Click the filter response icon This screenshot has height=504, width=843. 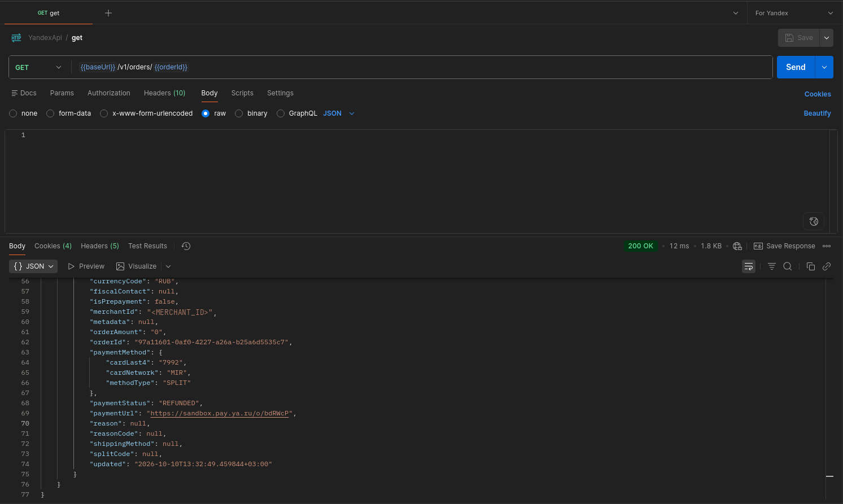click(772, 266)
